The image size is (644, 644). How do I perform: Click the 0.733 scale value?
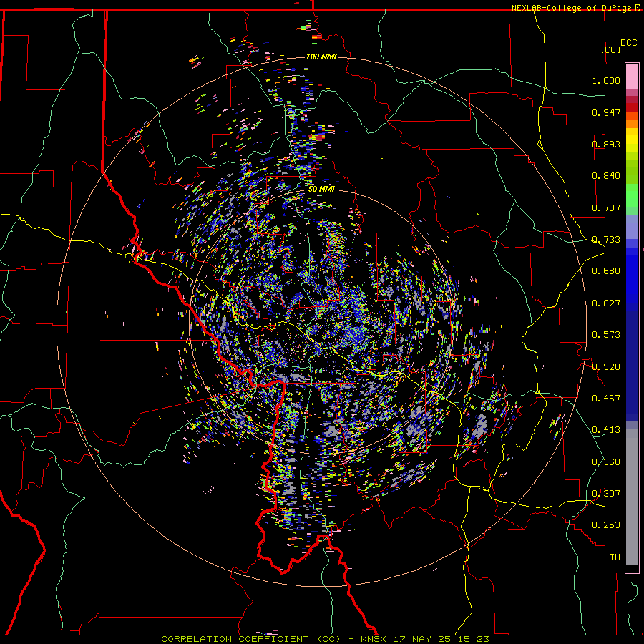606,240
